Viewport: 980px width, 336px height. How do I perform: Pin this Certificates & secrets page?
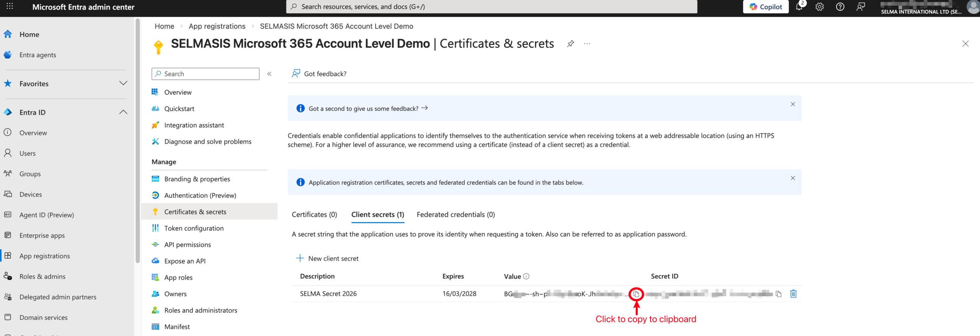click(570, 44)
